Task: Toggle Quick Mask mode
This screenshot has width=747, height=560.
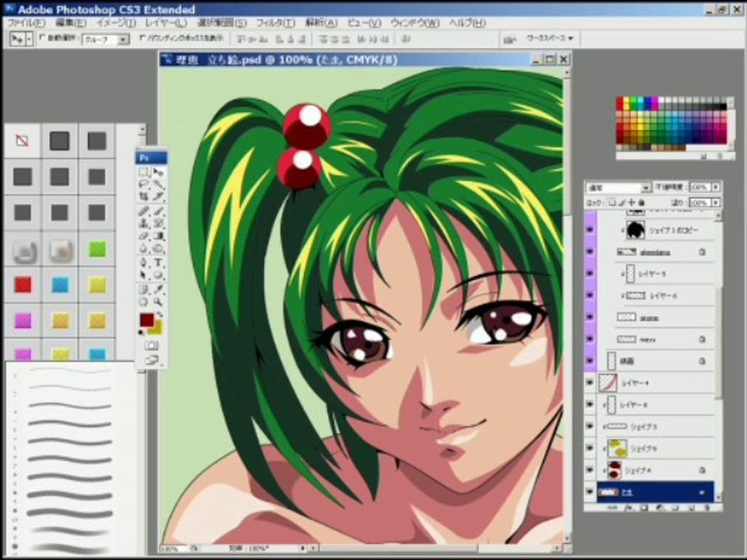Action: point(152,345)
